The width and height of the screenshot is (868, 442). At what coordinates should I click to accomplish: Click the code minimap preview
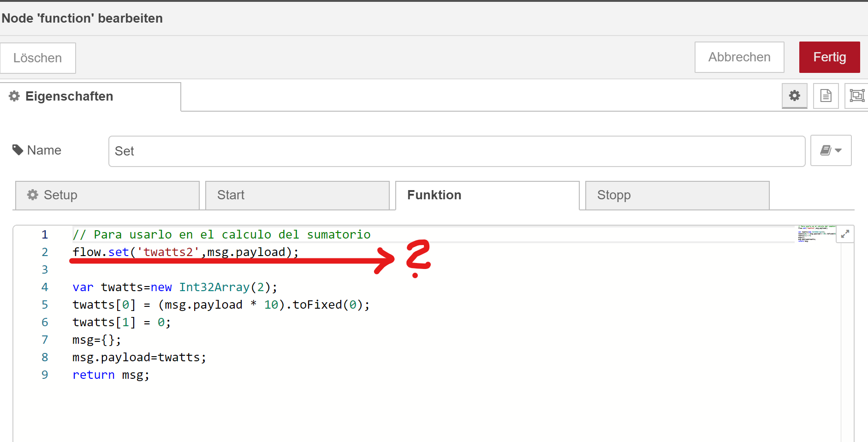point(816,234)
